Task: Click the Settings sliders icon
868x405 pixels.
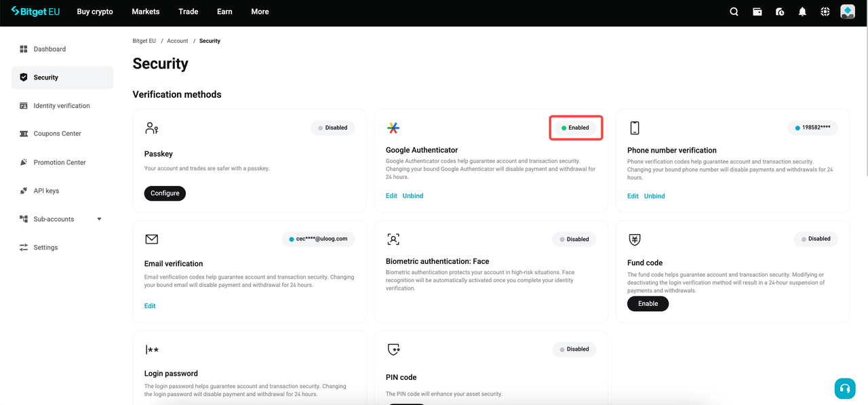Action: tap(24, 248)
